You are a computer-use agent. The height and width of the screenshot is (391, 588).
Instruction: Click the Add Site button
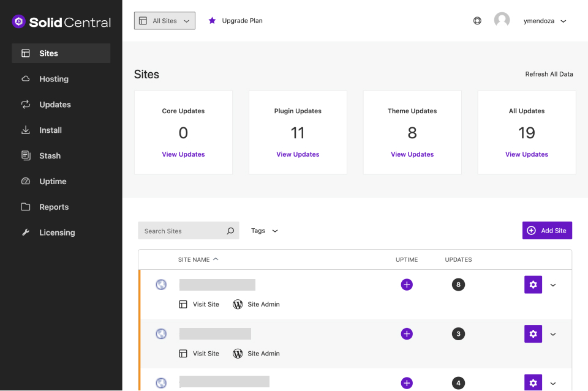click(x=547, y=231)
